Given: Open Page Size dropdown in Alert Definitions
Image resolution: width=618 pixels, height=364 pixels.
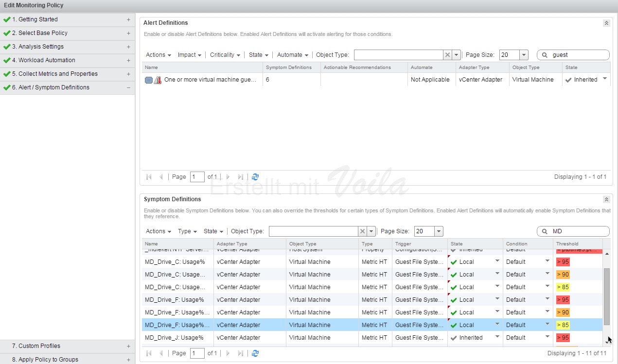Looking at the screenshot, I should pos(524,55).
